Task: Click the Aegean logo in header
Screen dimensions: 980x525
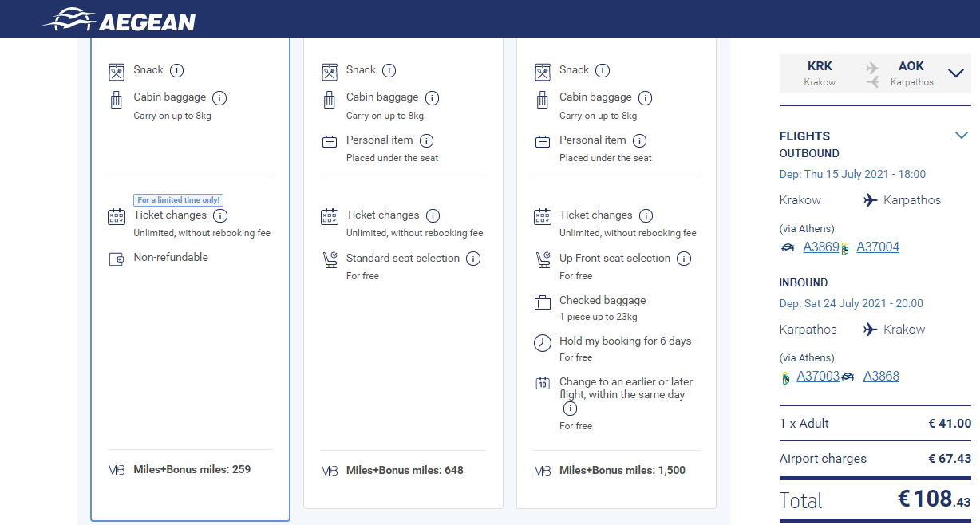Action: (x=120, y=20)
